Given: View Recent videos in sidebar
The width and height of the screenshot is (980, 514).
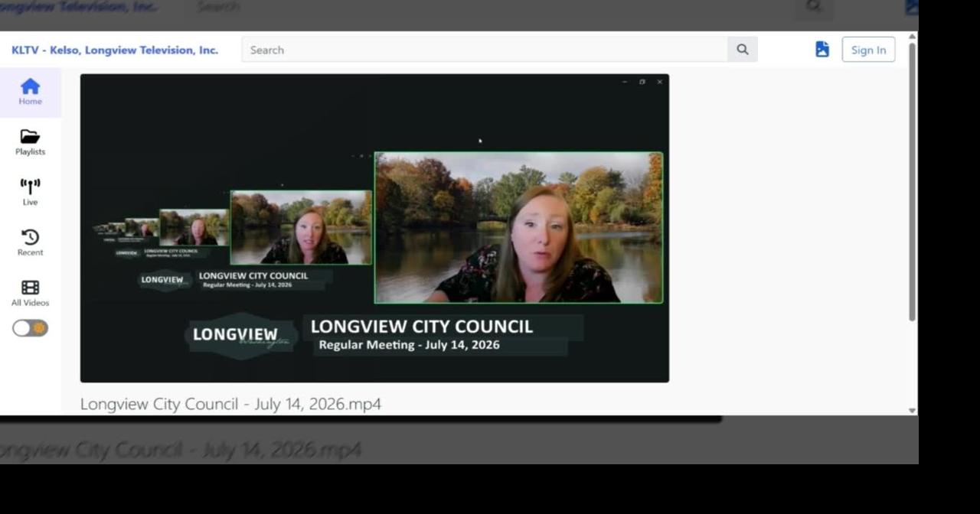Looking at the screenshot, I should pyautogui.click(x=30, y=242).
